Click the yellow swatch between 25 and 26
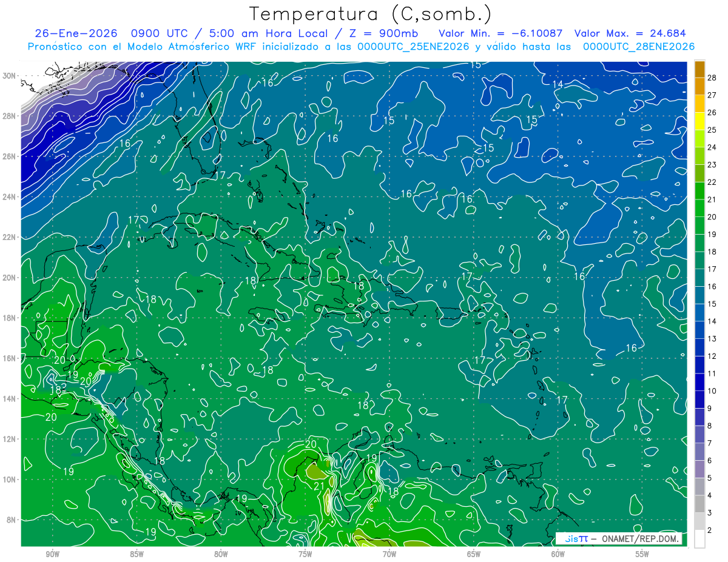The height and width of the screenshot is (562, 728). coord(699,121)
